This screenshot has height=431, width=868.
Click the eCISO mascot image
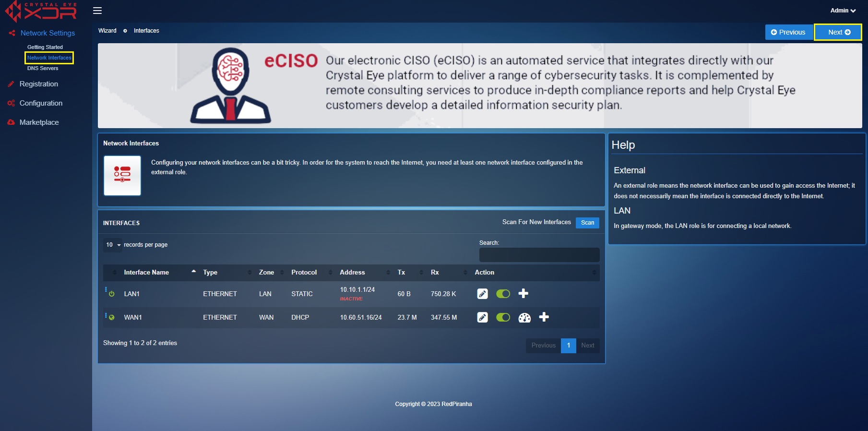[x=231, y=85]
